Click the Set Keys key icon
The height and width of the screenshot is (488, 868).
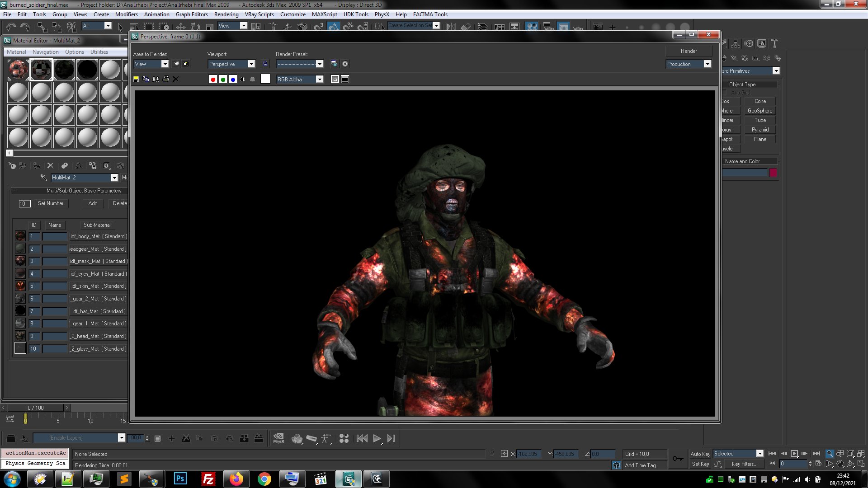pyautogui.click(x=678, y=459)
